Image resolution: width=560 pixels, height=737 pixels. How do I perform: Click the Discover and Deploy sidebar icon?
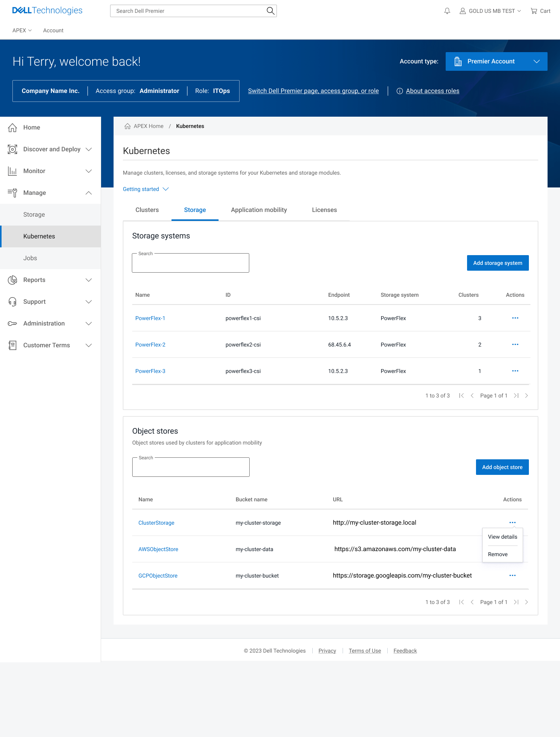[x=12, y=149]
